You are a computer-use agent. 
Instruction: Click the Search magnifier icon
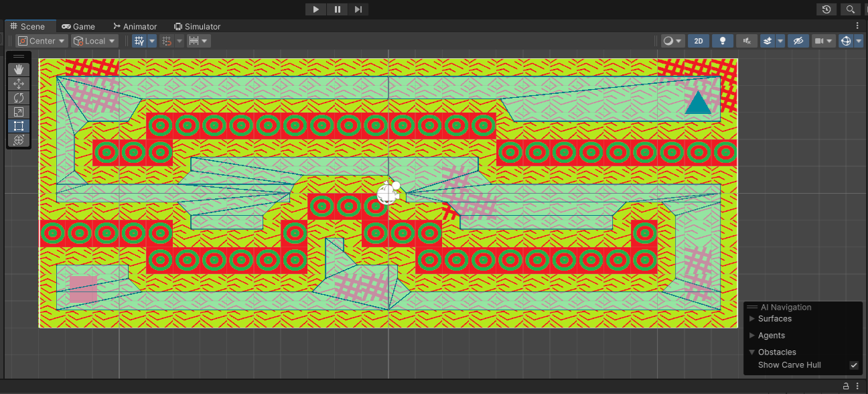click(x=850, y=9)
